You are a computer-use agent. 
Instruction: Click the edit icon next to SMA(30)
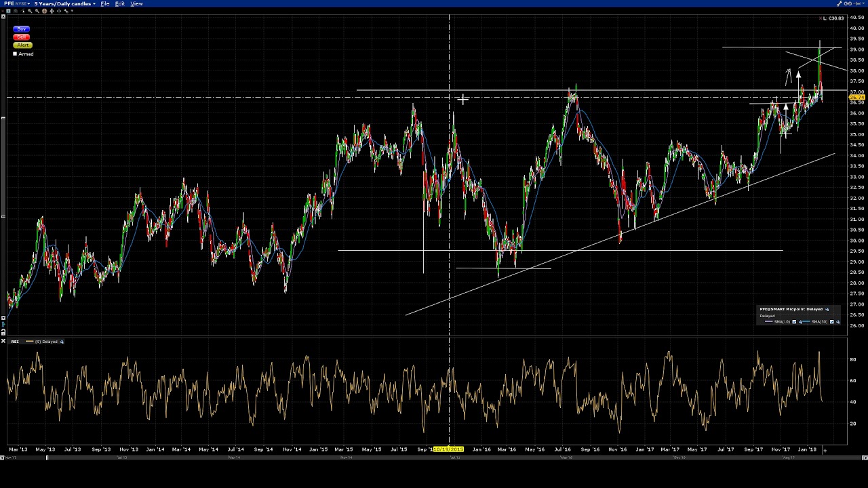(x=837, y=322)
